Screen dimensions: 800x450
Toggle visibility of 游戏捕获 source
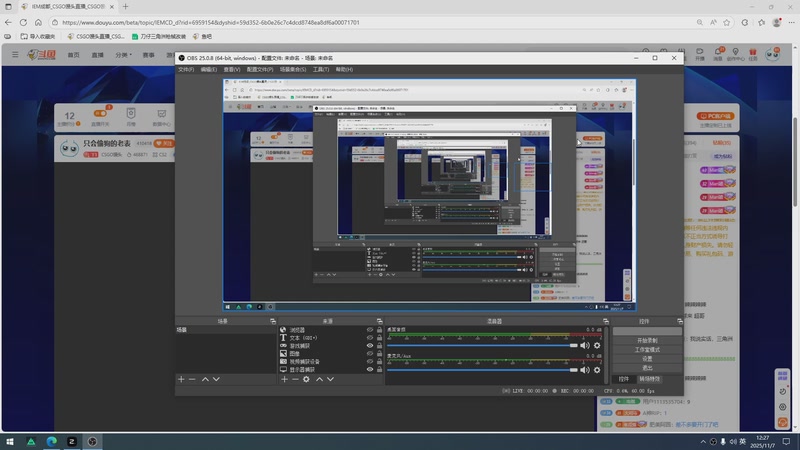click(369, 345)
